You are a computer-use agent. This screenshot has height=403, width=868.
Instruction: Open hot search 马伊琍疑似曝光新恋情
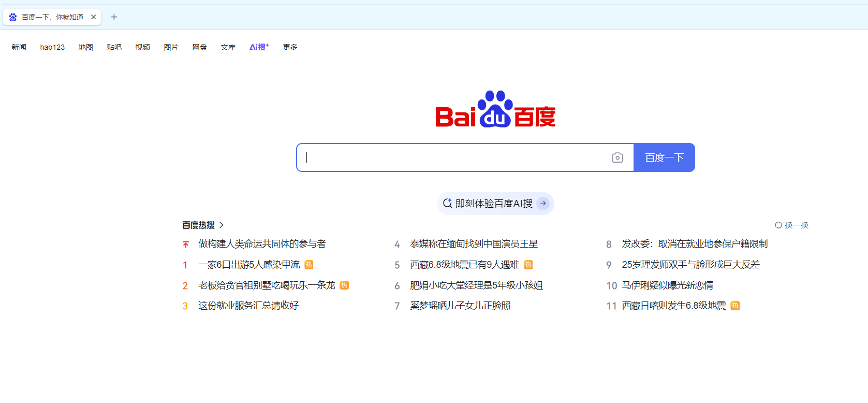(x=668, y=285)
